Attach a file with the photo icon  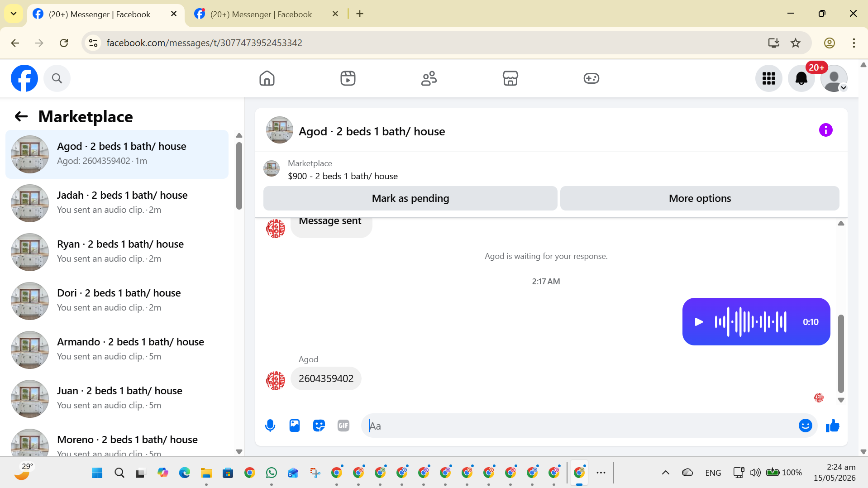pyautogui.click(x=295, y=426)
